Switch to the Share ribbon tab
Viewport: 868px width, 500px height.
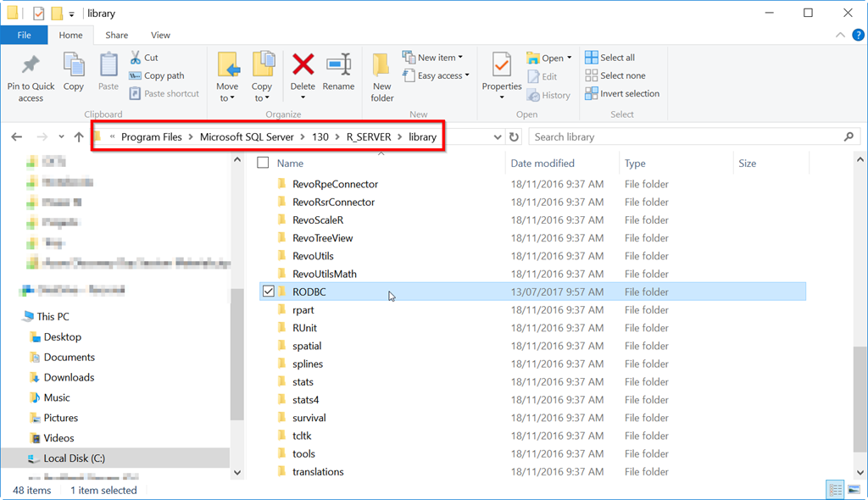coord(117,35)
